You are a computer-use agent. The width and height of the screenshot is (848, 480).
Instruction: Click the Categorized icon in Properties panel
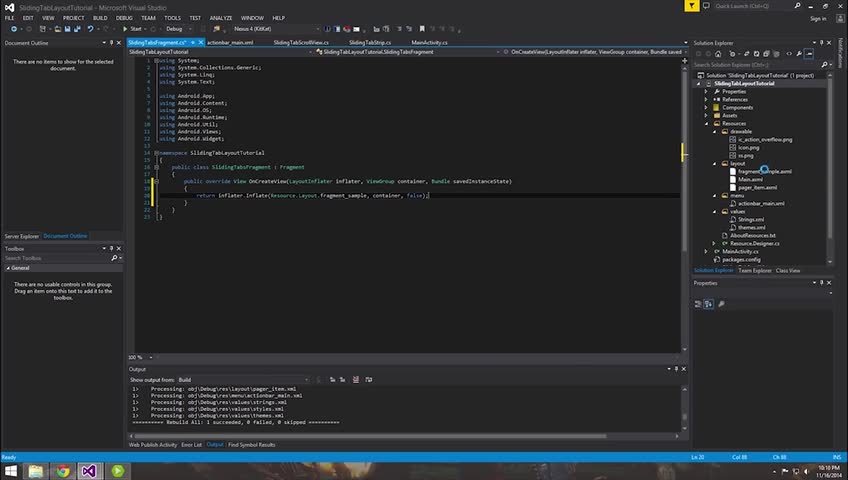tap(698, 304)
